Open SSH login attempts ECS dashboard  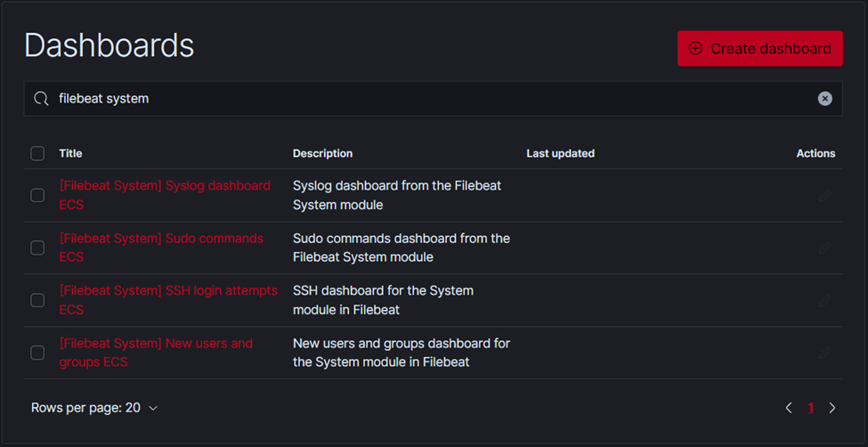[168, 300]
